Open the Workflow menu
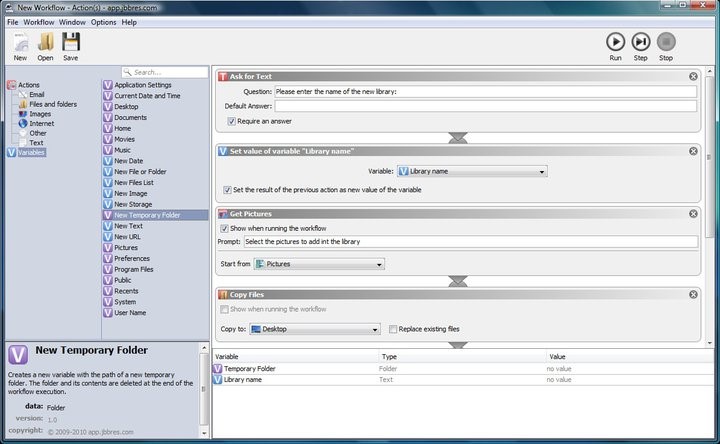Viewport: 720px width, 444px height. 39,22
